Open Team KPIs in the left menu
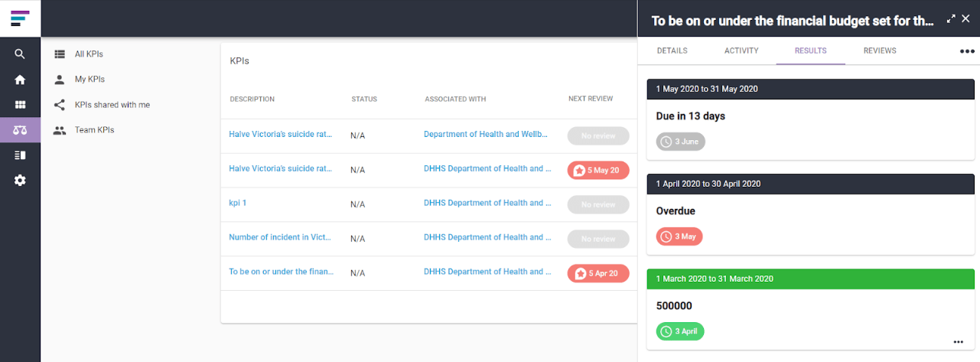Screen dimensions: 980x362 tap(94, 130)
